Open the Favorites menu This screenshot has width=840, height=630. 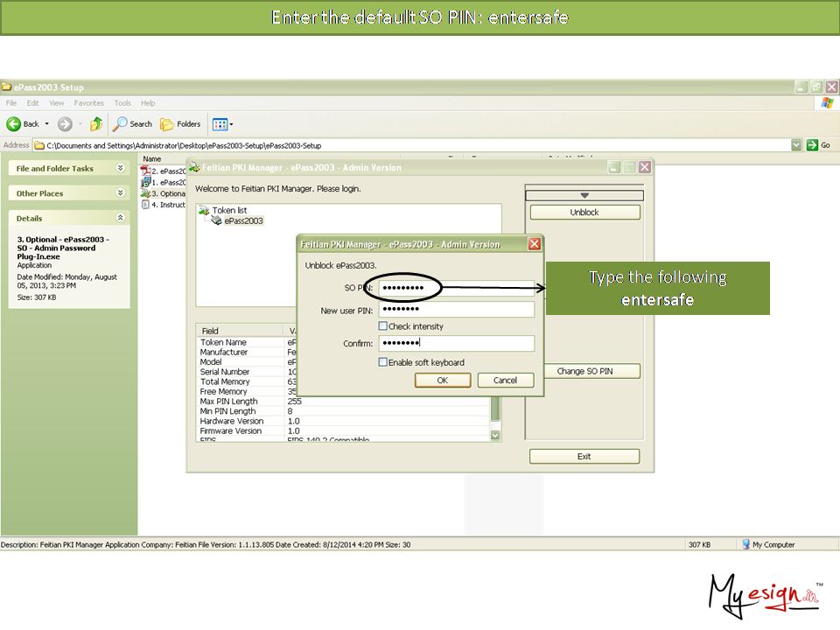(x=89, y=103)
